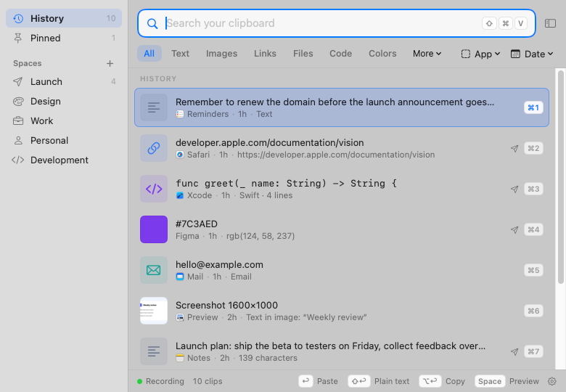566x392 pixels.
Task: Select the hello@example.com clip text
Action: (x=219, y=264)
